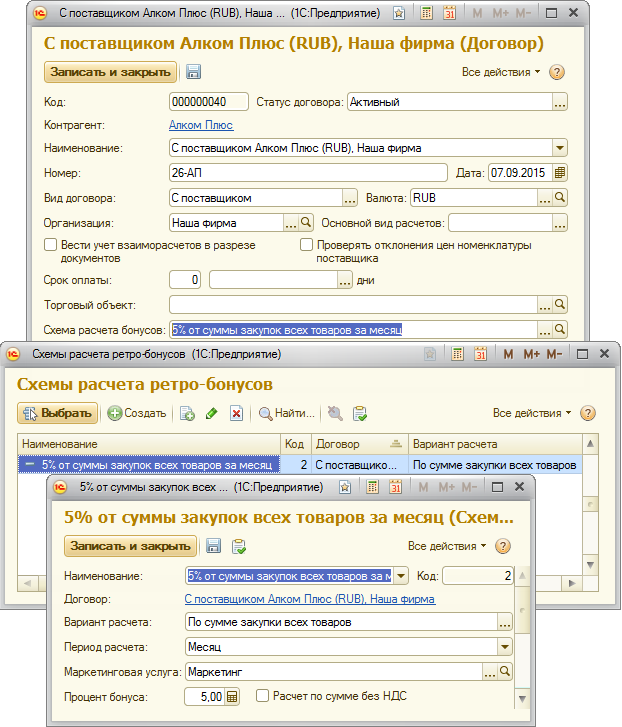
Task: Toggle Проверять отклонения цен номенклатуры поставщика
Action: [306, 245]
